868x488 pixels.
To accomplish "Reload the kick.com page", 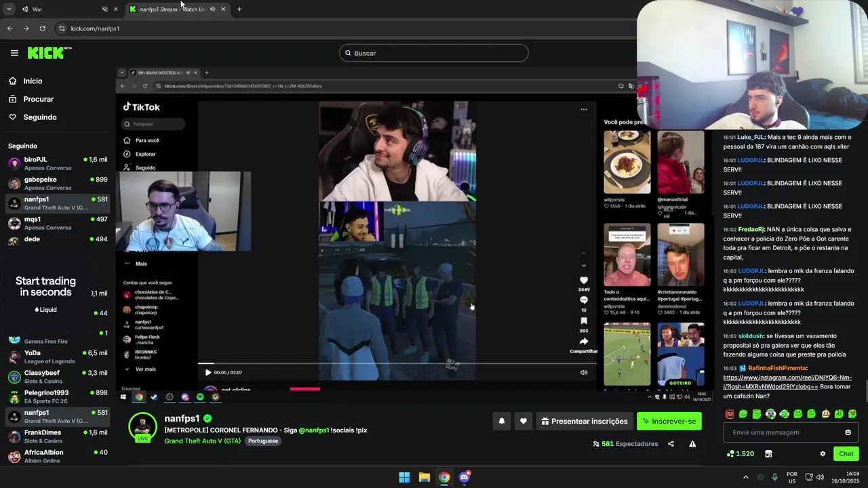I will tap(42, 28).
